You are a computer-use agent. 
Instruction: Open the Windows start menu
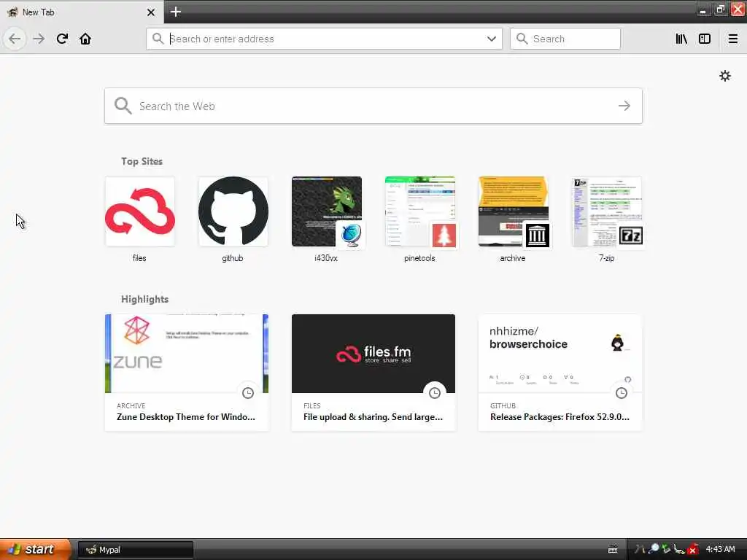(x=34, y=550)
